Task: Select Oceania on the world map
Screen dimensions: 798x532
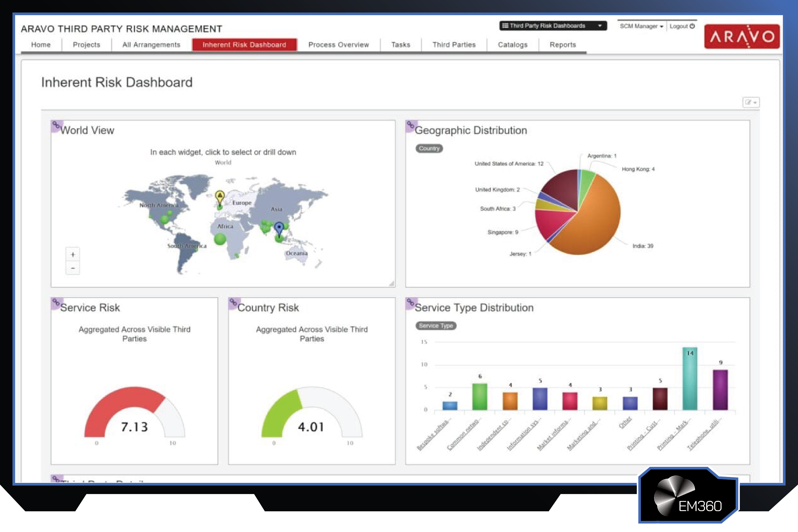Action: pos(297,254)
